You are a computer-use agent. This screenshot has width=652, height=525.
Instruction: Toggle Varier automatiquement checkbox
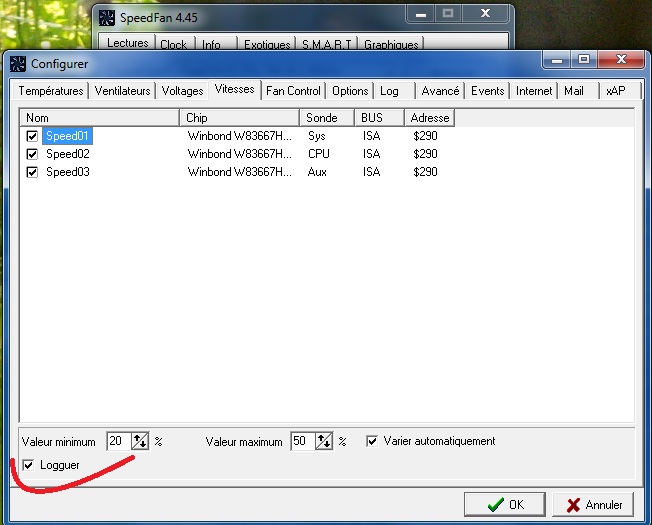[x=372, y=441]
